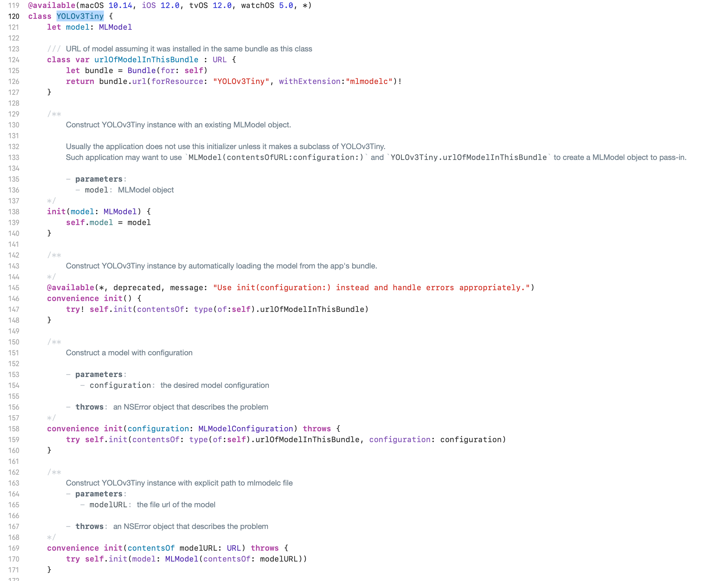Screen dimensions: 728x581
Task: Click the "YOLOv3Tiny" forResource string
Action: point(241,81)
